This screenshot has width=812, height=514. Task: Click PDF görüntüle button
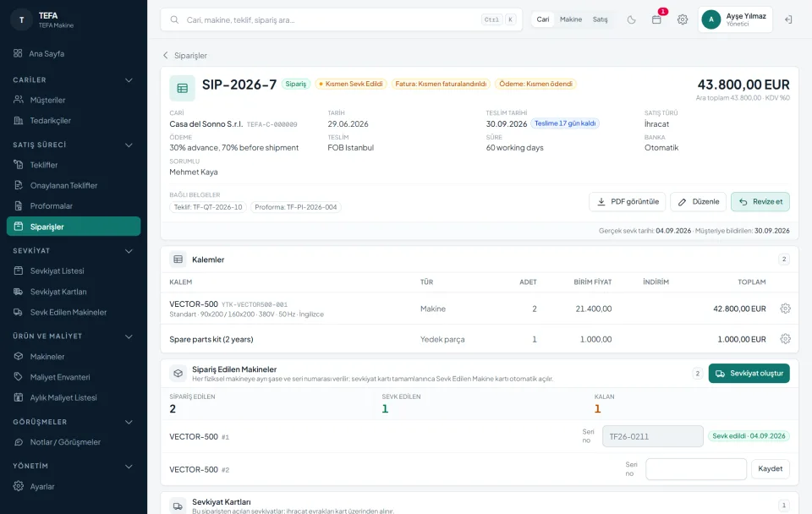628,202
